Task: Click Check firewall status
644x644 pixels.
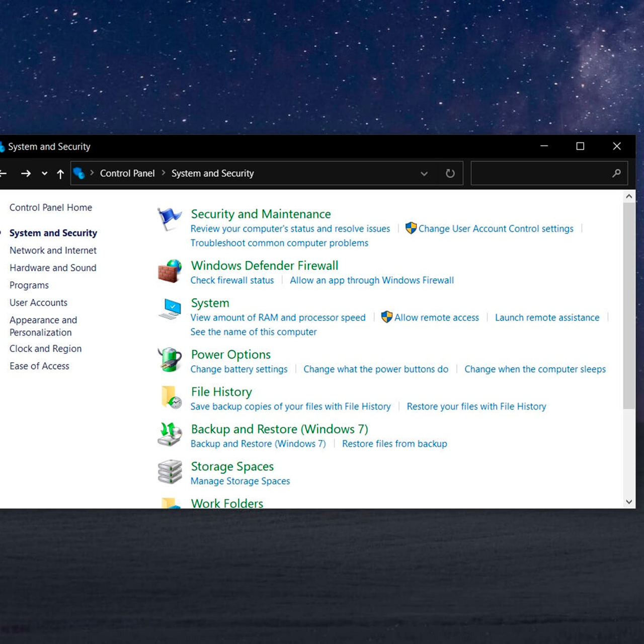Action: coord(232,280)
